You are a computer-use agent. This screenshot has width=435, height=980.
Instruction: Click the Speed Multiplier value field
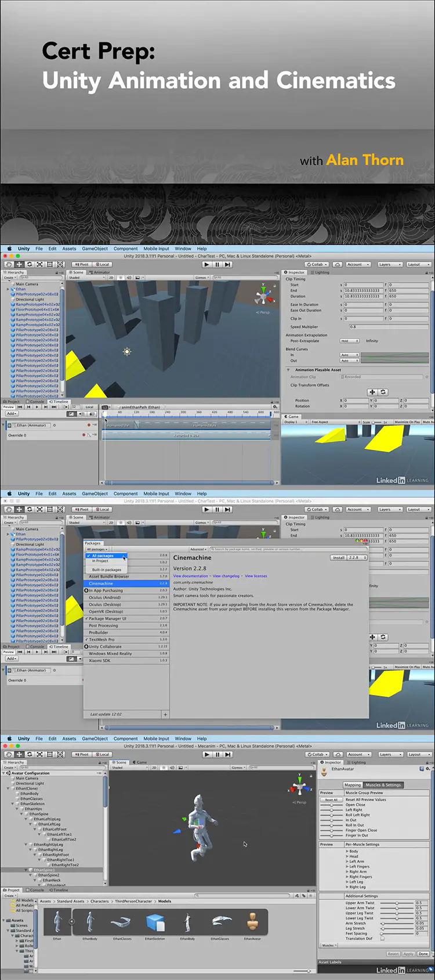coord(388,326)
